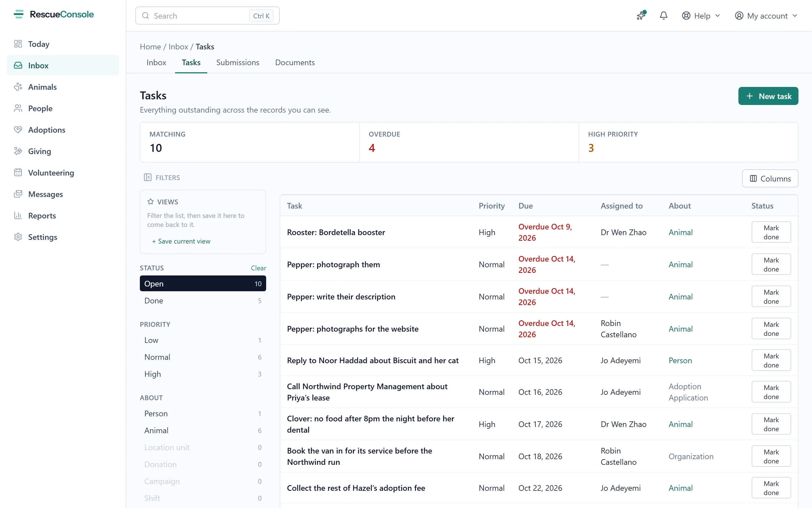Select the Open status filter
This screenshot has height=508, width=812.
pos(203,284)
